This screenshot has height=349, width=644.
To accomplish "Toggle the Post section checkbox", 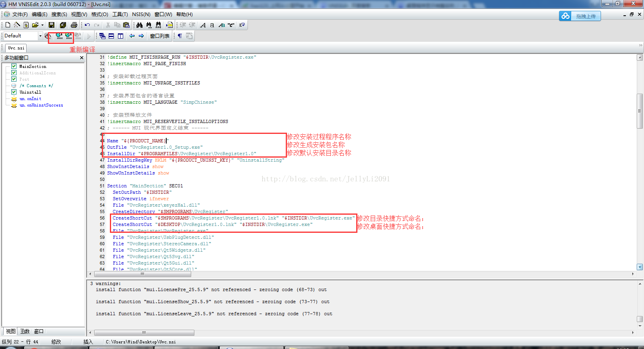I will (x=14, y=79).
